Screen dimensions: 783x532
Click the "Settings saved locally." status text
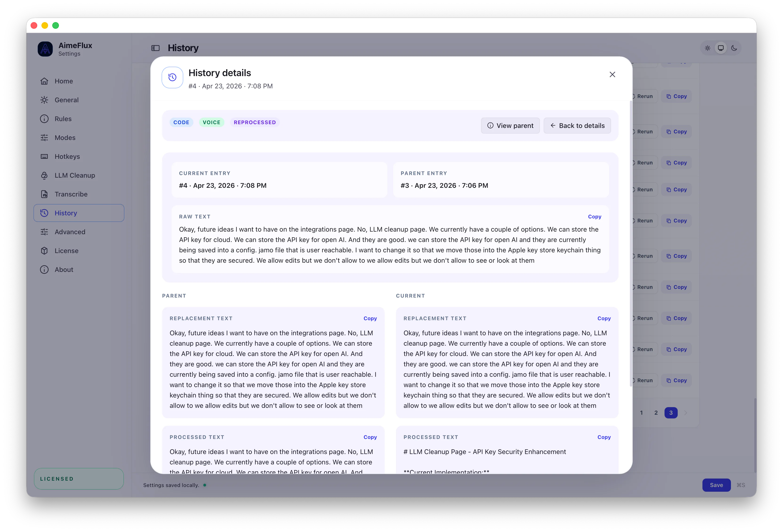(x=171, y=485)
